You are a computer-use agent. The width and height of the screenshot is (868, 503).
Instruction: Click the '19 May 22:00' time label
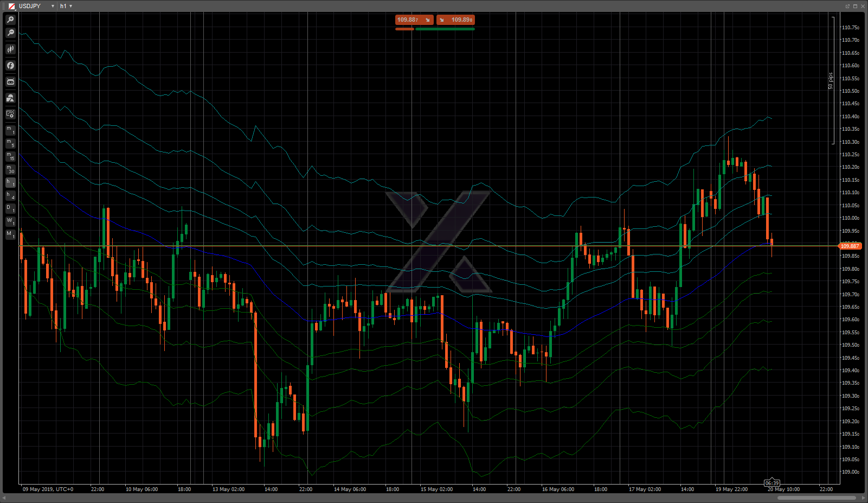[x=731, y=489]
